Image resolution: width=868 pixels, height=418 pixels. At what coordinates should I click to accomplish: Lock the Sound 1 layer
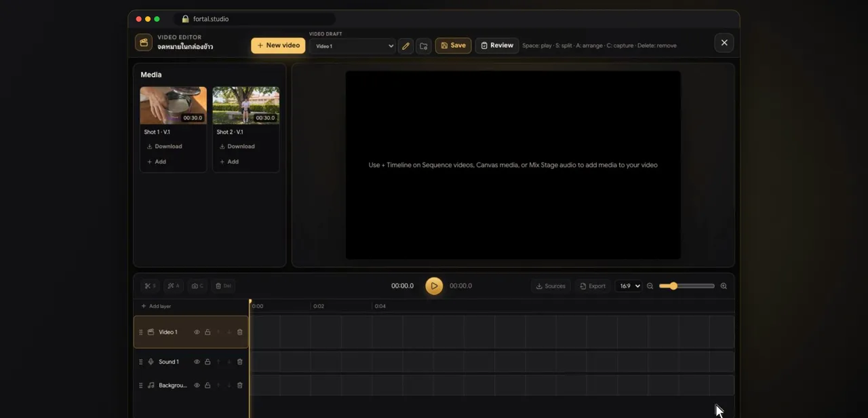208,362
